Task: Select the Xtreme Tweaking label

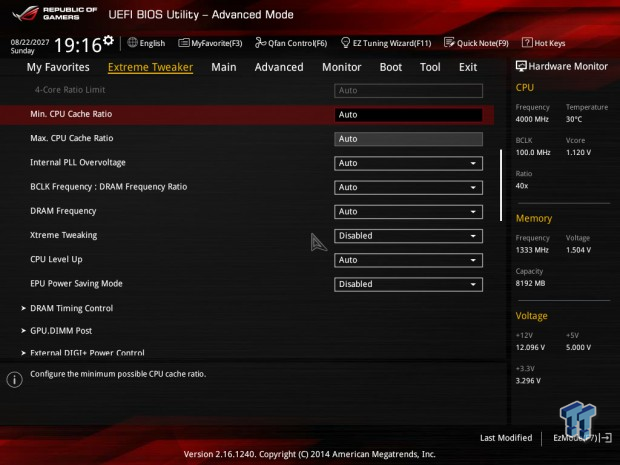Action: pos(64,235)
